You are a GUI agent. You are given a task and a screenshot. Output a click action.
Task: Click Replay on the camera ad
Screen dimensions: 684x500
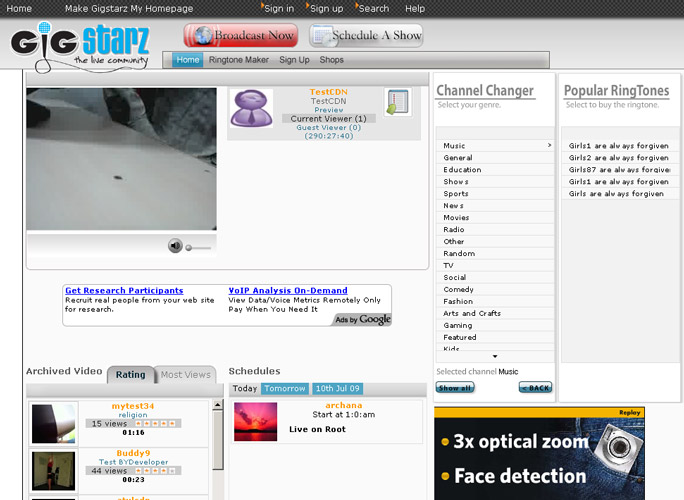[x=629, y=412]
